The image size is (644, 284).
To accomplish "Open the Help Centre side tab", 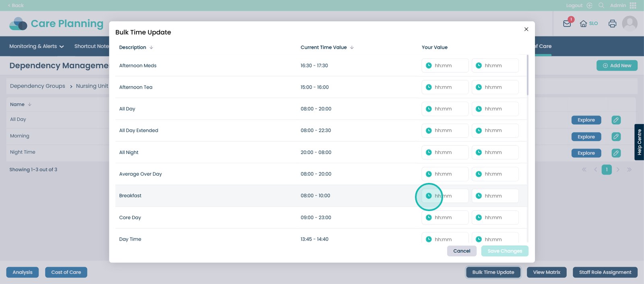I will click(639, 142).
